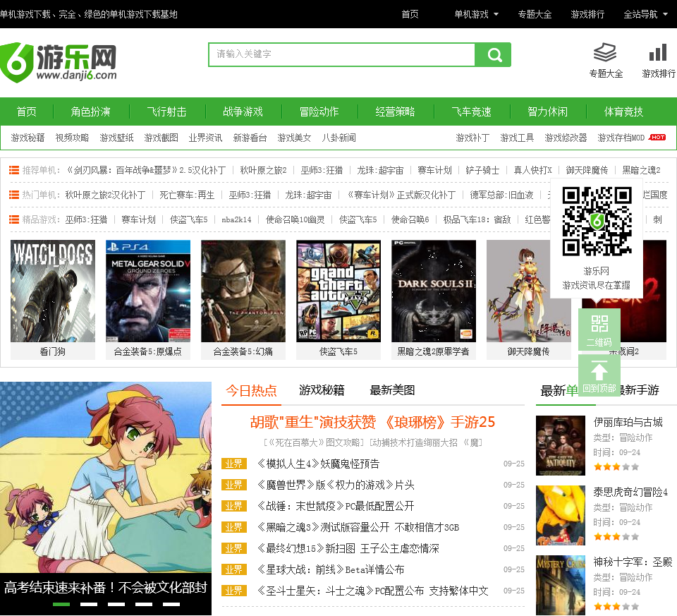Open the 八卦新闻 link
The height and width of the screenshot is (616, 677).
click(339, 138)
